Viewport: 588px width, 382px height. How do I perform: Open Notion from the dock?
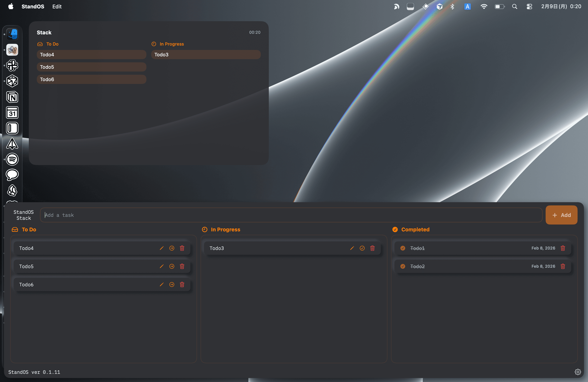(12, 97)
